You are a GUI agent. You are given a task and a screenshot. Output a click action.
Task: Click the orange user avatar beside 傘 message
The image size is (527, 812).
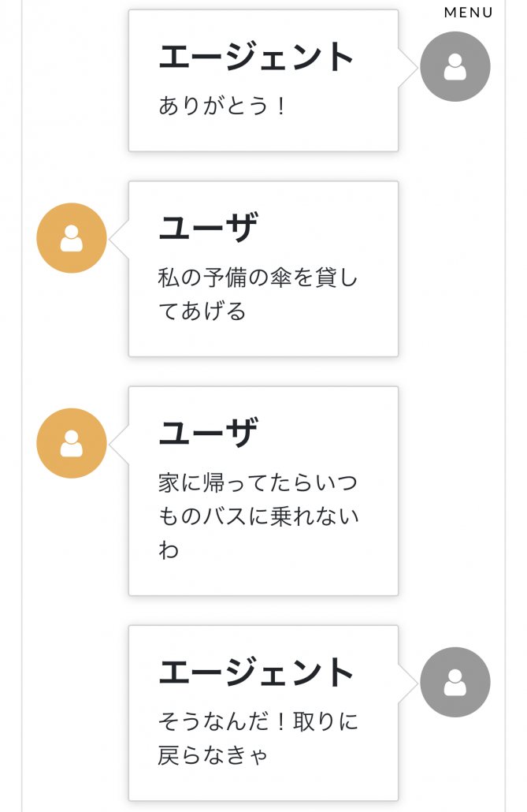point(72,238)
